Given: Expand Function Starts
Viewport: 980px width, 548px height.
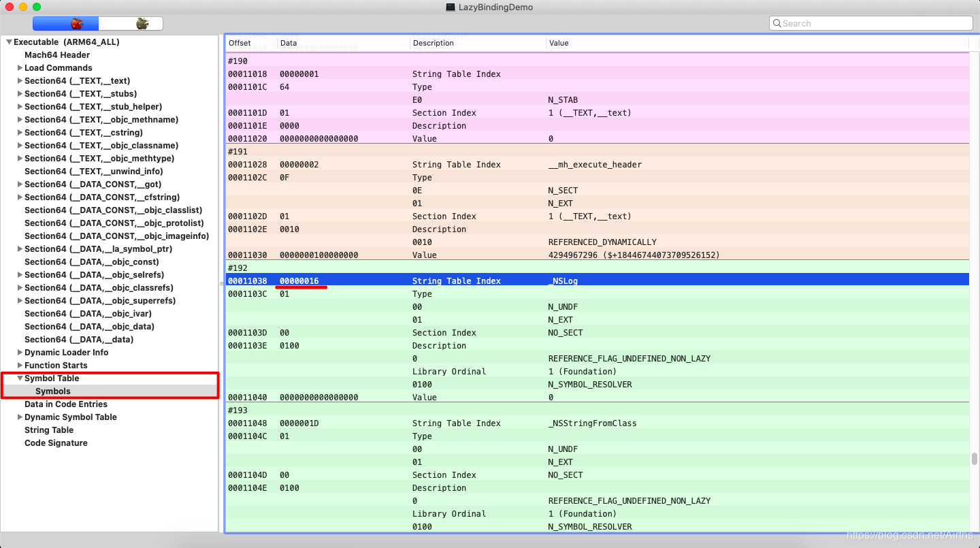Looking at the screenshot, I should 20,366.
